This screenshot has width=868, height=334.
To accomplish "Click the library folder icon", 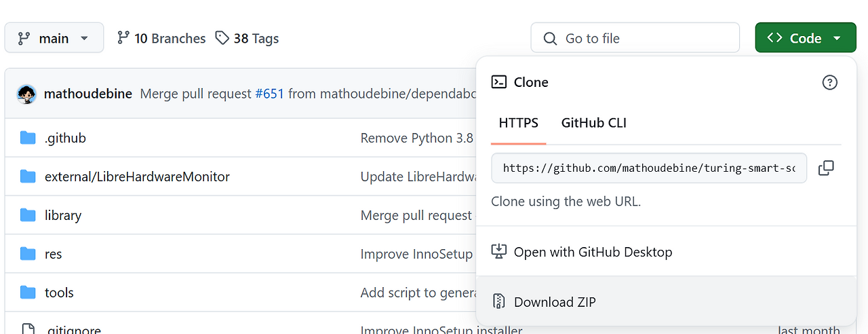I will pos(28,215).
